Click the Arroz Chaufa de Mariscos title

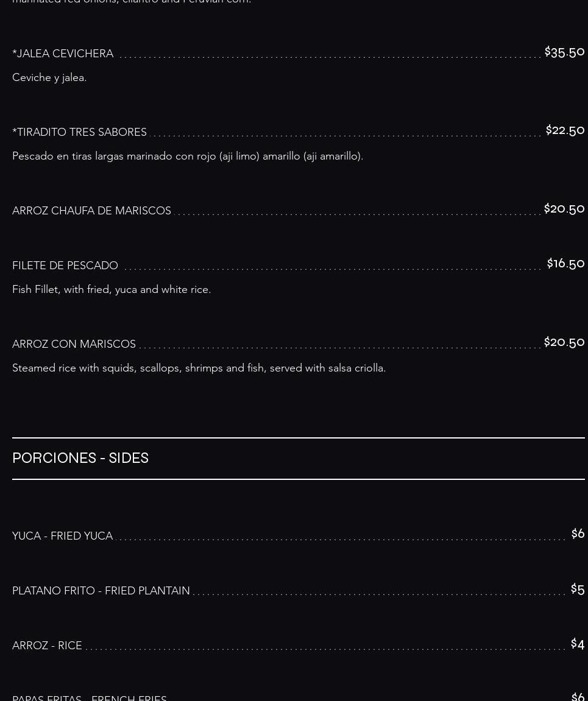91,211
